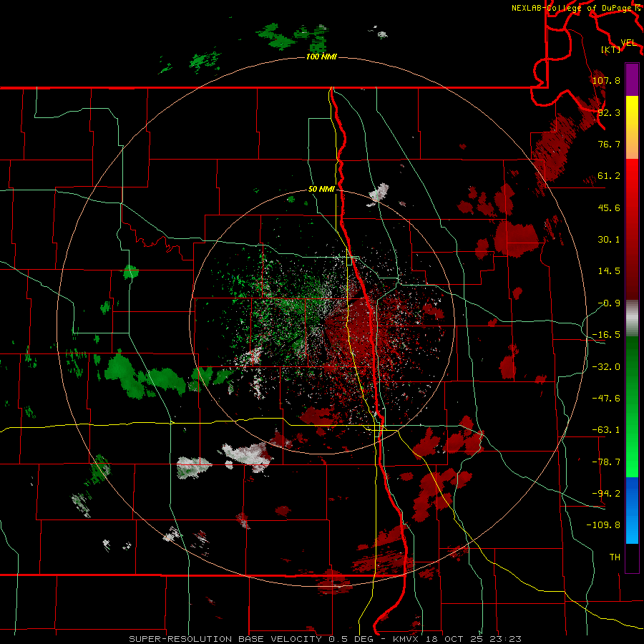Image resolution: width=644 pixels, height=644 pixels.
Task: Click the blue band of the velocity scale
Action: point(632,510)
